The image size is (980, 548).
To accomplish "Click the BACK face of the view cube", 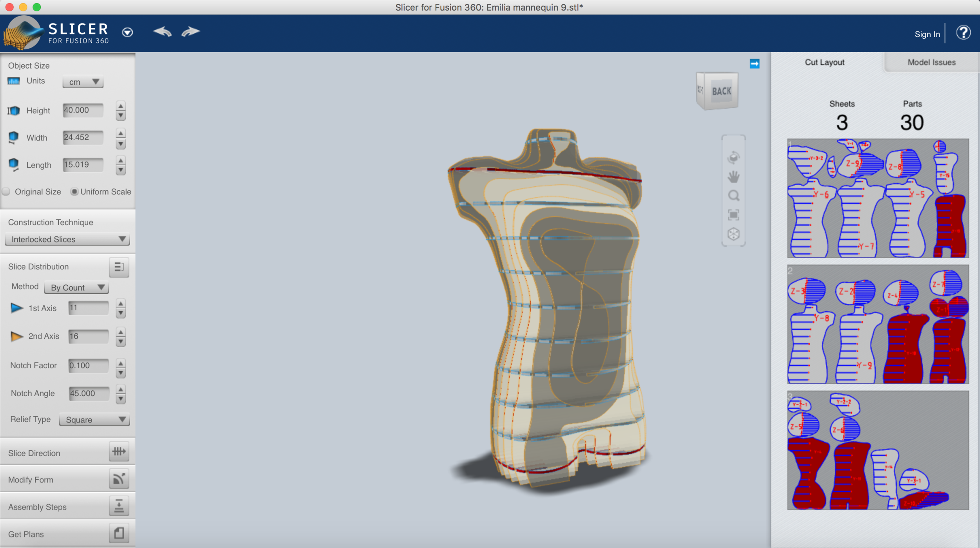I will point(722,91).
